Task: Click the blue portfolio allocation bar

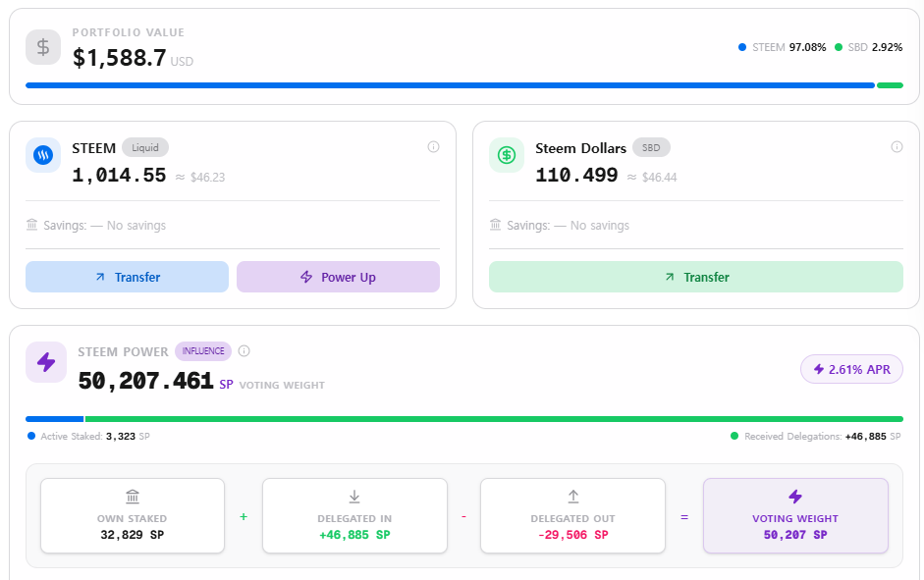Action: [450, 85]
